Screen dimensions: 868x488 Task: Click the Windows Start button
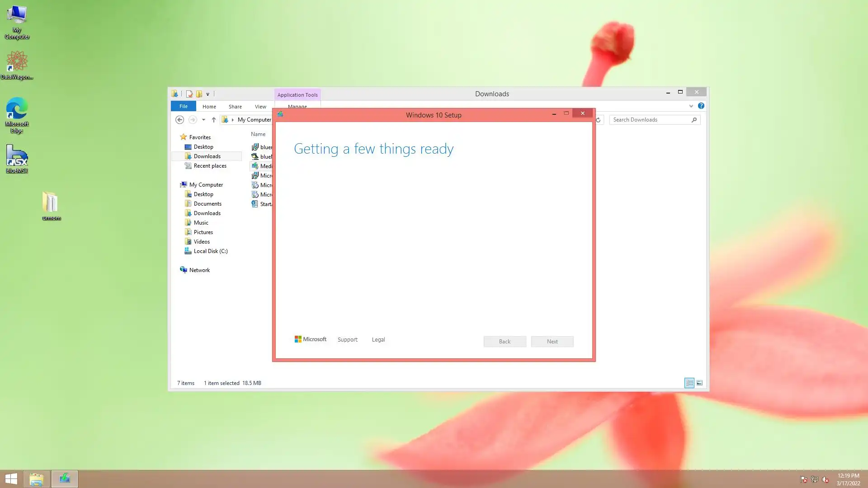[x=11, y=479]
